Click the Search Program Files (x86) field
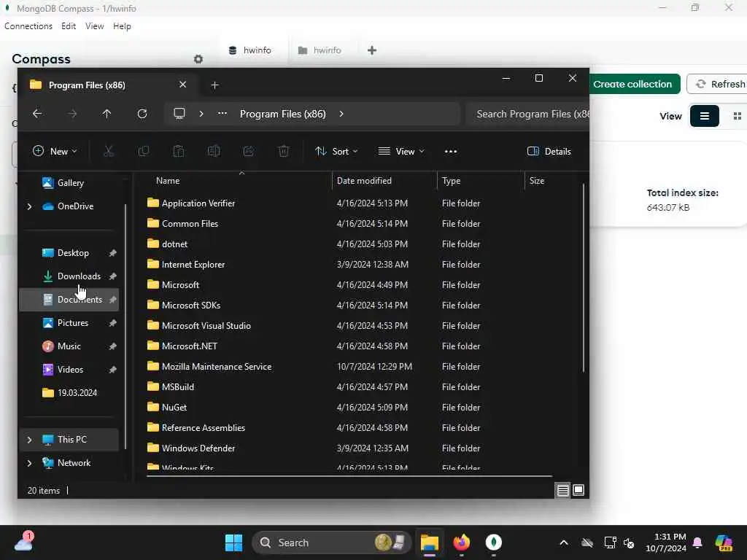The height and width of the screenshot is (560, 747). (x=528, y=114)
